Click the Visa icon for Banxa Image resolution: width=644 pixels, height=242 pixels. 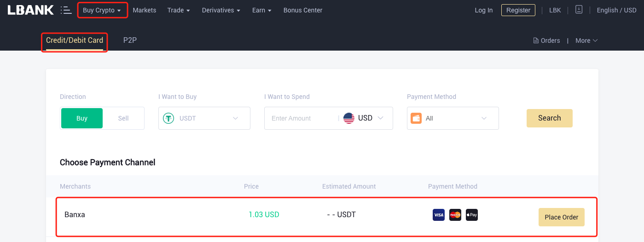[439, 215]
